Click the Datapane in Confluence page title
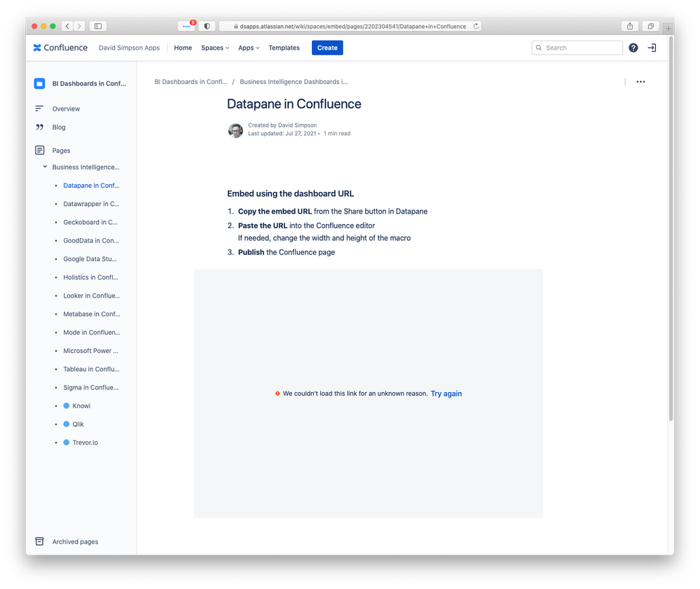Image resolution: width=700 pixels, height=589 pixels. click(294, 104)
